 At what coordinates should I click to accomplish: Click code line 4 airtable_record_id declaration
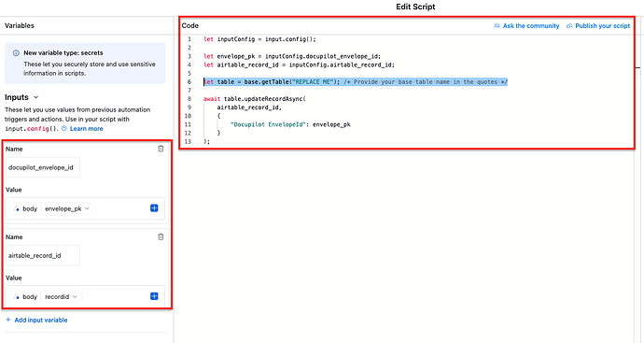point(299,65)
